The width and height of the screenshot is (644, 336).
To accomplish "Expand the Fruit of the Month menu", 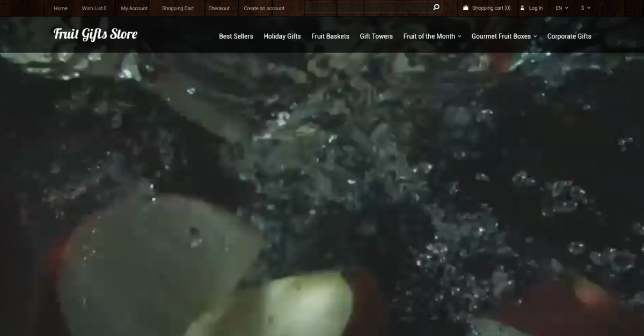I will [x=432, y=36].
